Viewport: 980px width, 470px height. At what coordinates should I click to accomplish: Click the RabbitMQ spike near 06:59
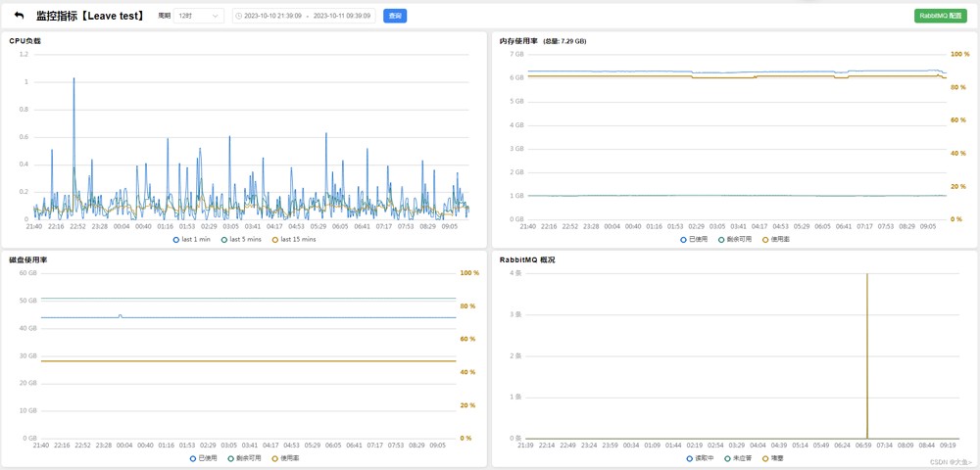tap(867, 352)
